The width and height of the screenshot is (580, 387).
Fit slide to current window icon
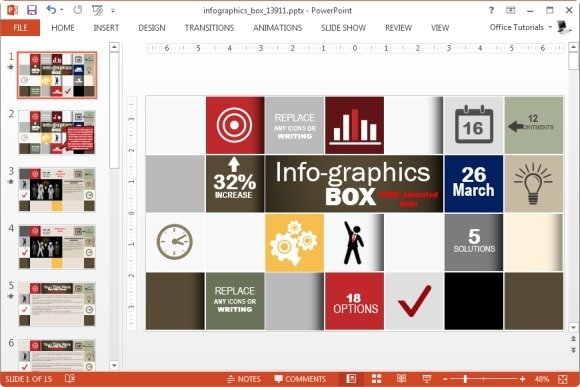click(563, 379)
